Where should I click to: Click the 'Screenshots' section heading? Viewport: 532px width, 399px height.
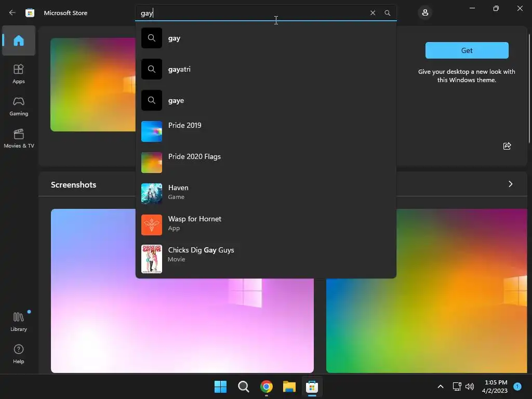74,184
